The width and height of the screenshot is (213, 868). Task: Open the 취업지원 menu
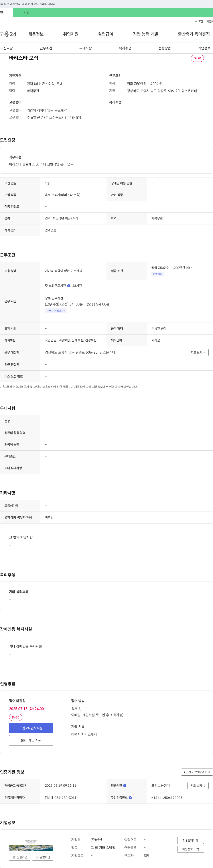coord(71,34)
